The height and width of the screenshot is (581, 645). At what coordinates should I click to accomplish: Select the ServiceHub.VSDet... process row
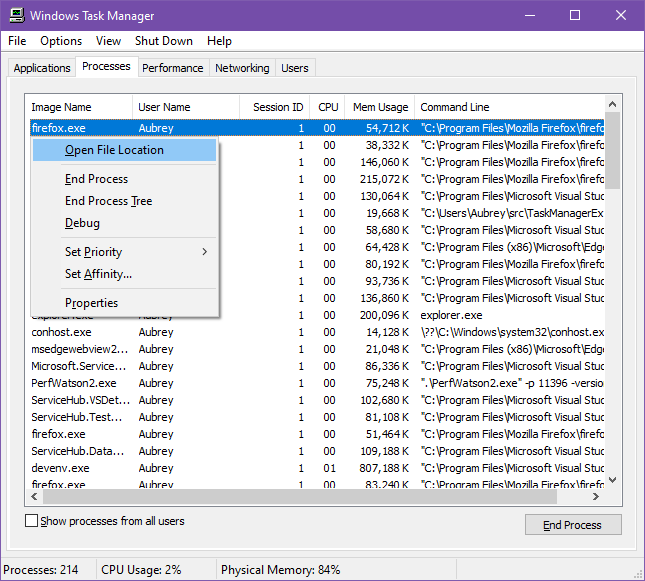[x=317, y=400]
